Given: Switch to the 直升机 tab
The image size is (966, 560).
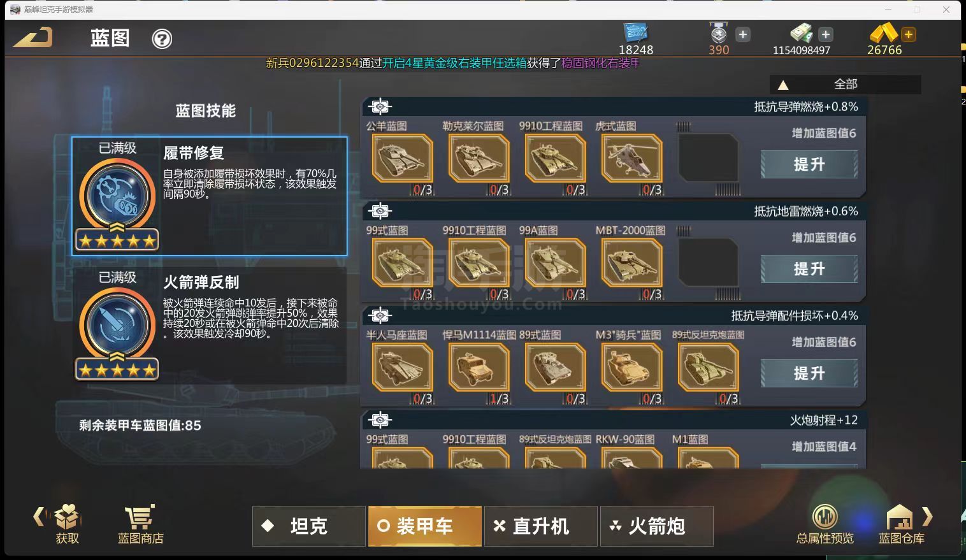Looking at the screenshot, I should coord(541,526).
